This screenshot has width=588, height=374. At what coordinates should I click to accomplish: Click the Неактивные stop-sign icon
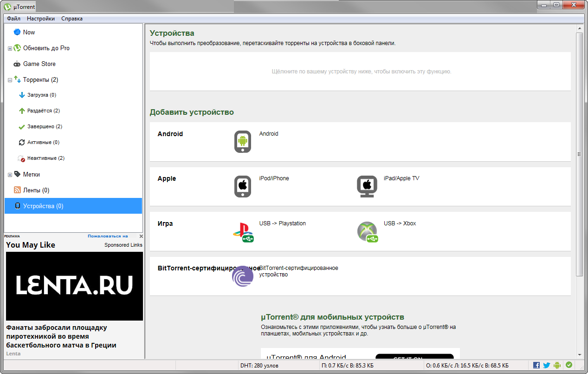click(x=21, y=158)
